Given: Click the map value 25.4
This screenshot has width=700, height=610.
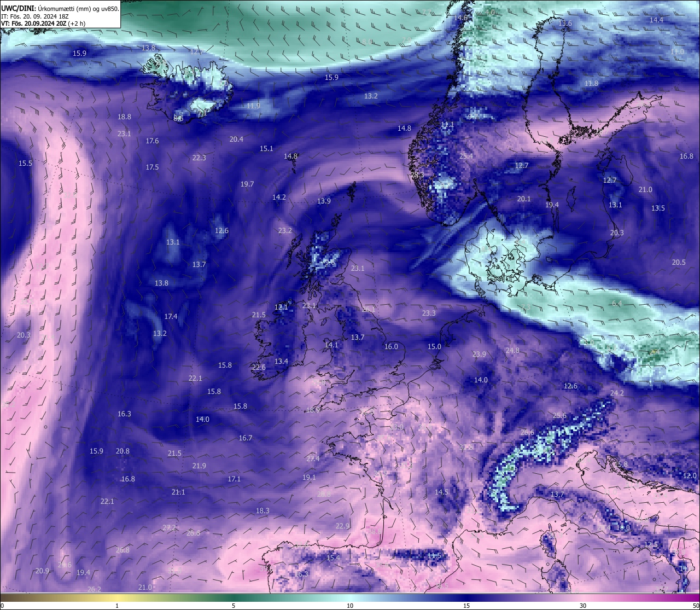Looking at the screenshot, I should pyautogui.click(x=466, y=156).
